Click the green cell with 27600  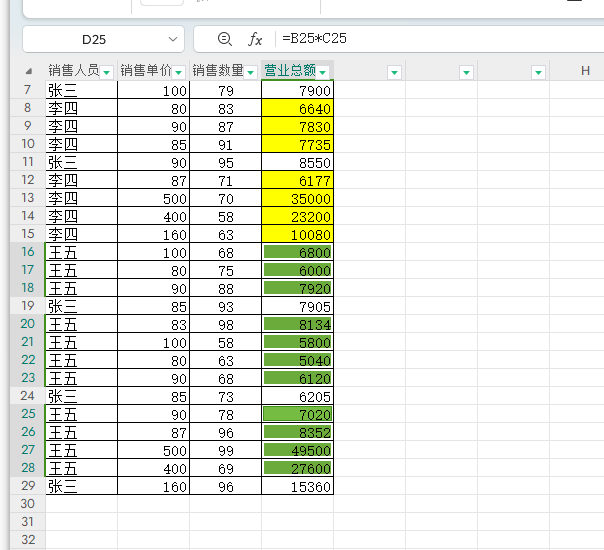click(x=297, y=468)
